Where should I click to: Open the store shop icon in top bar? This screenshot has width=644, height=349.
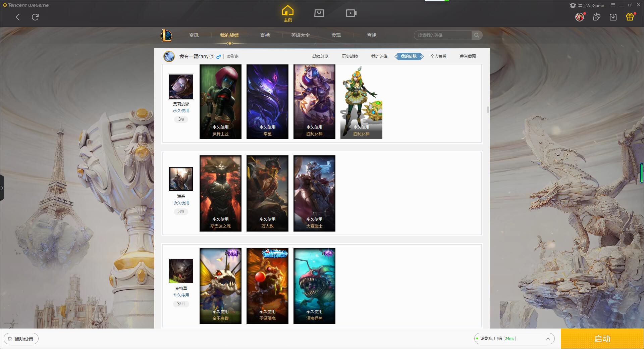(x=319, y=13)
